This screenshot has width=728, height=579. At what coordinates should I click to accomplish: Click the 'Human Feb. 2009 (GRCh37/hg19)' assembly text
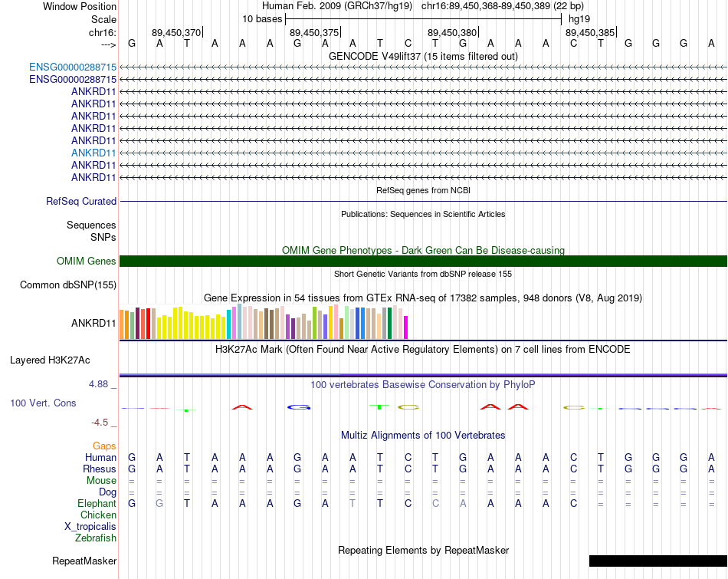(x=337, y=6)
